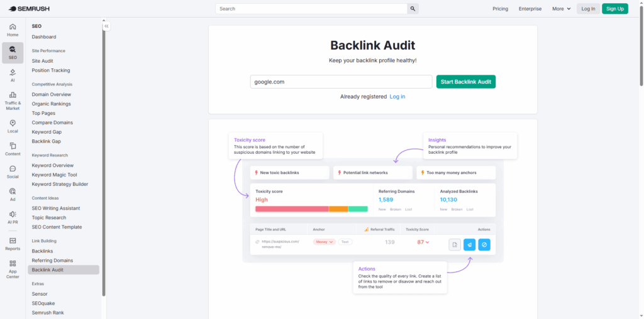Click the Log in link under domain field
This screenshot has height=319, width=644.
point(397,97)
